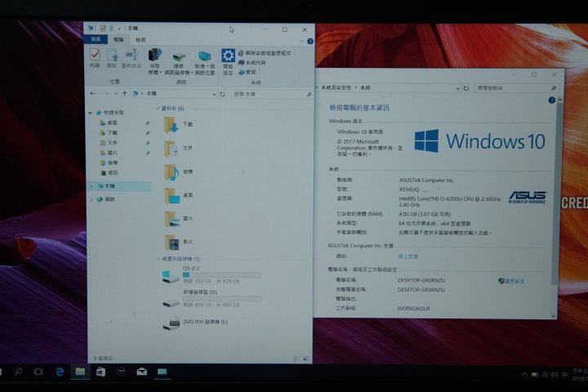Click the 開啟 open icon in the ribbon

click(112, 56)
